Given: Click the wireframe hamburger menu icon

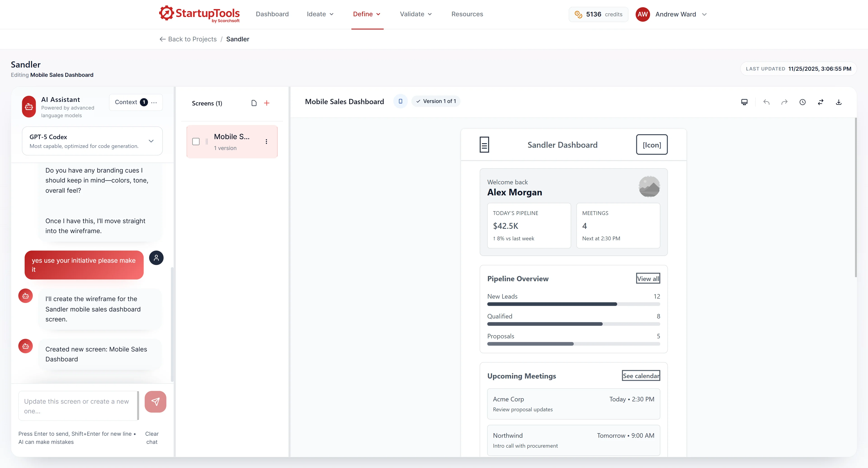Looking at the screenshot, I should (x=484, y=145).
